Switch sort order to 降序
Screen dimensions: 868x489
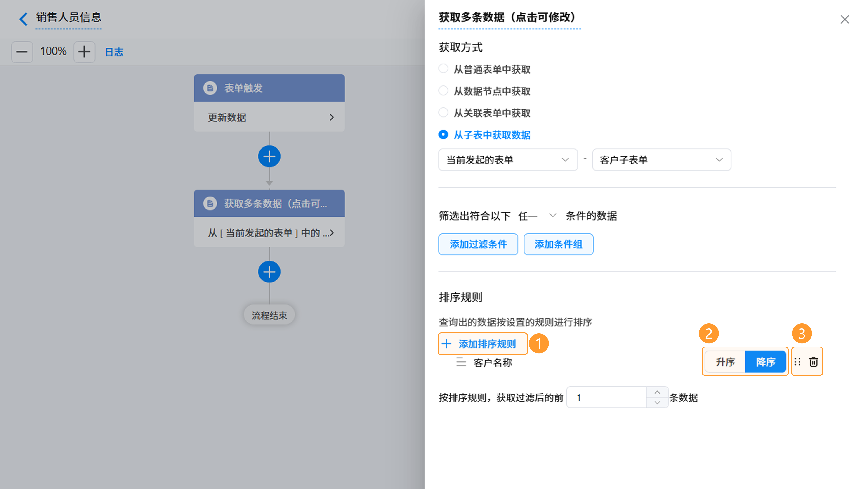pyautogui.click(x=766, y=362)
